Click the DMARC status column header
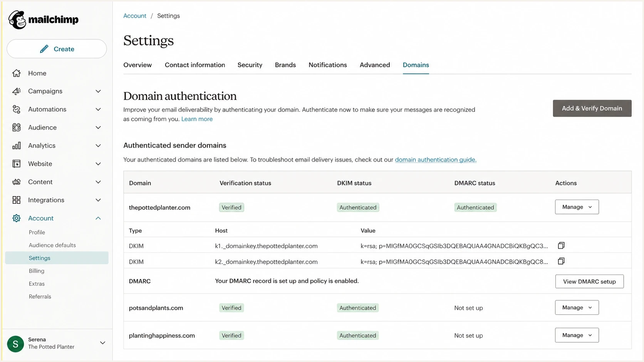Screen dimensions: 644x362 tap(475, 183)
